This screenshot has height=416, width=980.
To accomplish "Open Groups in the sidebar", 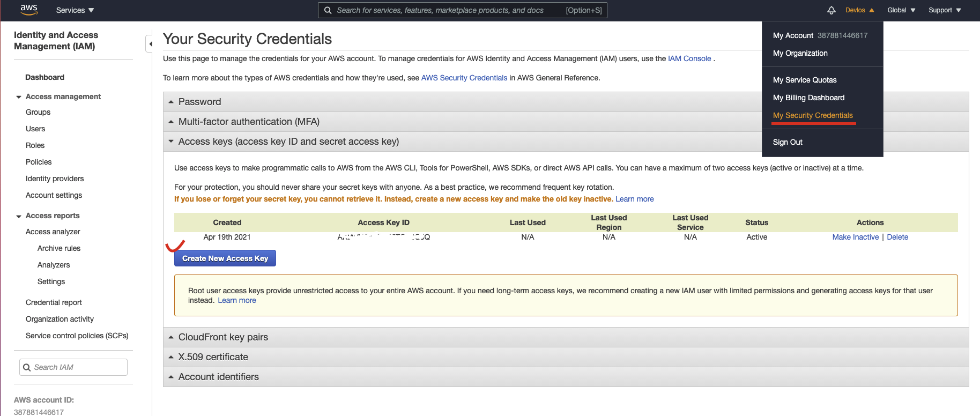I will [38, 112].
